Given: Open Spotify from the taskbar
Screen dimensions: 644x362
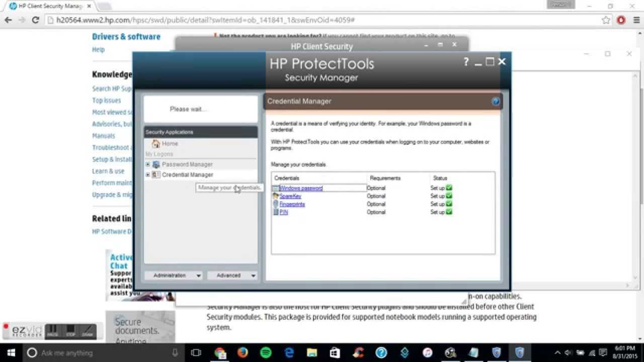Looking at the screenshot, I should 266,352.
